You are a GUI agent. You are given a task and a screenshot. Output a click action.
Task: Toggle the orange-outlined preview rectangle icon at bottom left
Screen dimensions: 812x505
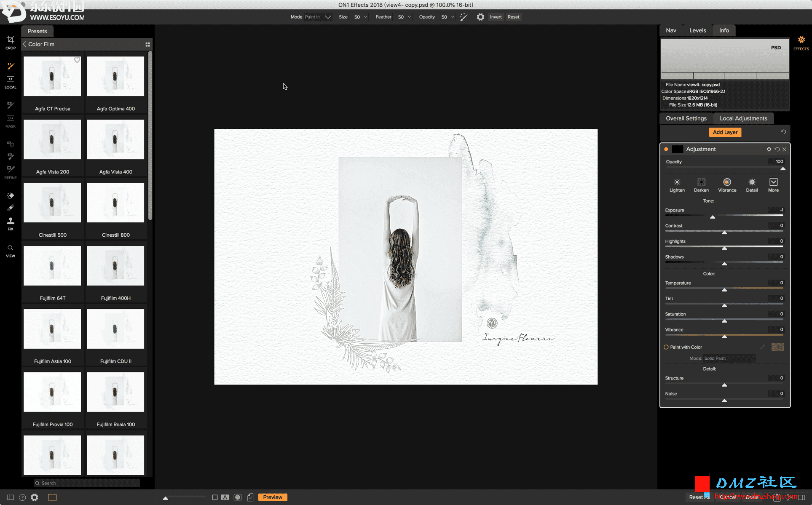(x=52, y=497)
